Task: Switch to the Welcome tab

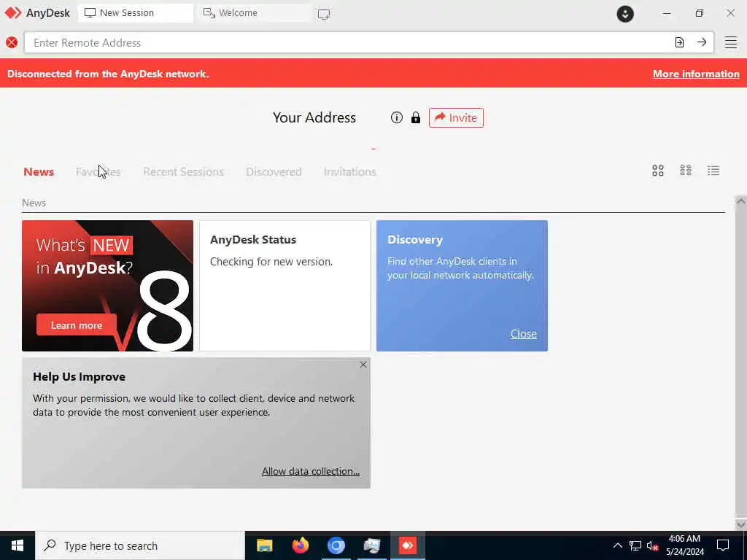Action: point(255,13)
